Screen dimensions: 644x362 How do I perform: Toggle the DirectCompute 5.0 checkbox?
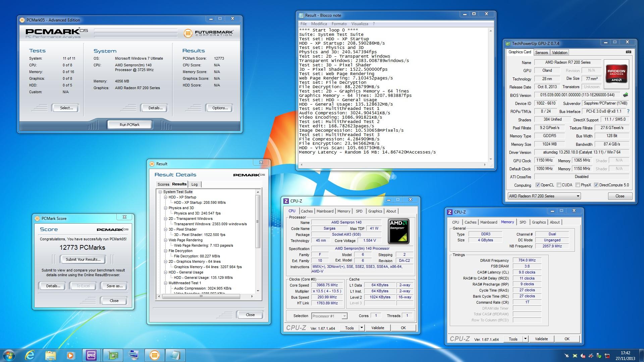pos(596,185)
